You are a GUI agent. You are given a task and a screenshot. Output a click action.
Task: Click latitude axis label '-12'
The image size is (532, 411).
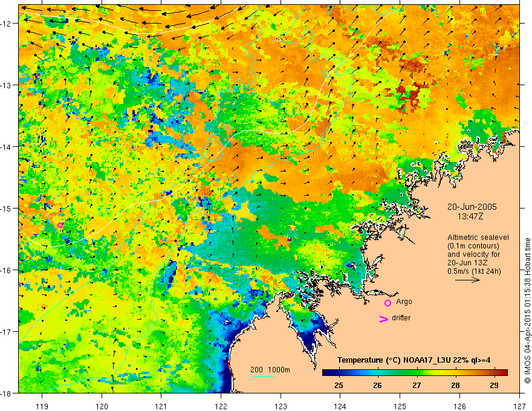pos(7,24)
